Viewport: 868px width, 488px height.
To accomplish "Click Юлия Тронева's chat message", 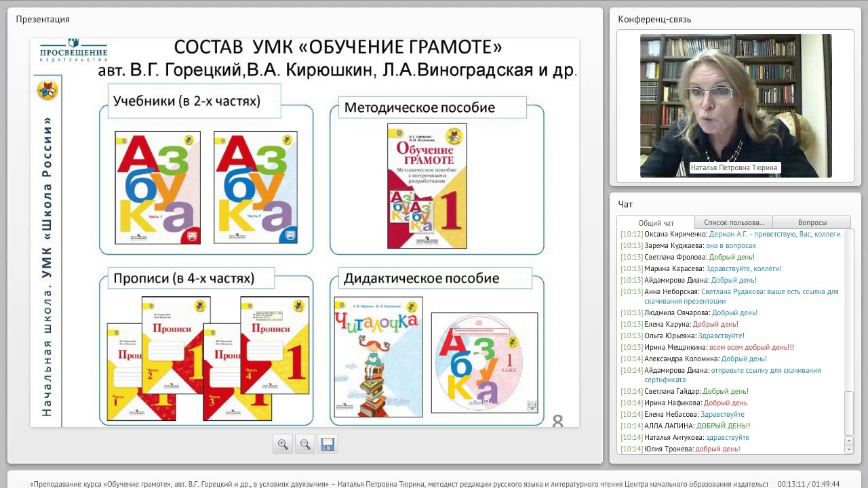I will pyautogui.click(x=679, y=449).
